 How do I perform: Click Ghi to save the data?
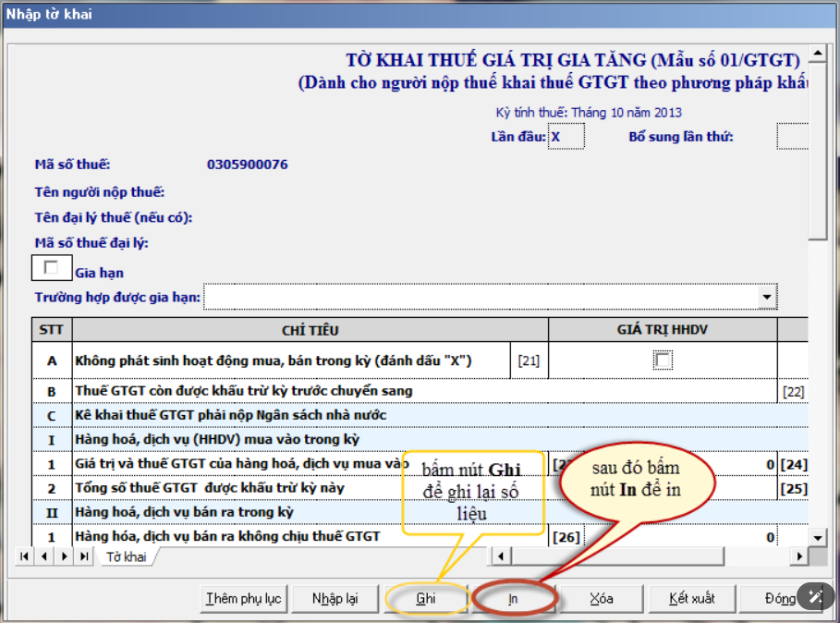point(426,598)
